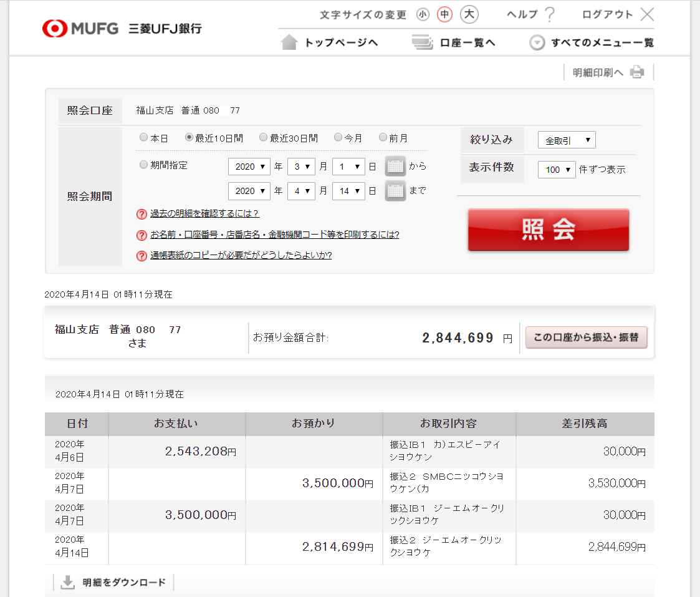
Task: Select the 本日 radio option
Action: coord(144,138)
